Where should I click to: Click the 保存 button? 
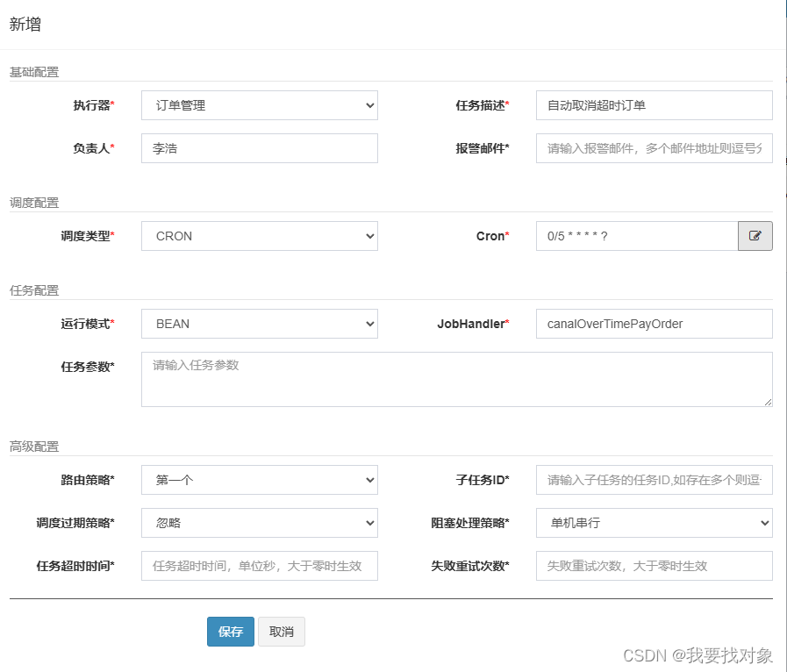coord(231,632)
